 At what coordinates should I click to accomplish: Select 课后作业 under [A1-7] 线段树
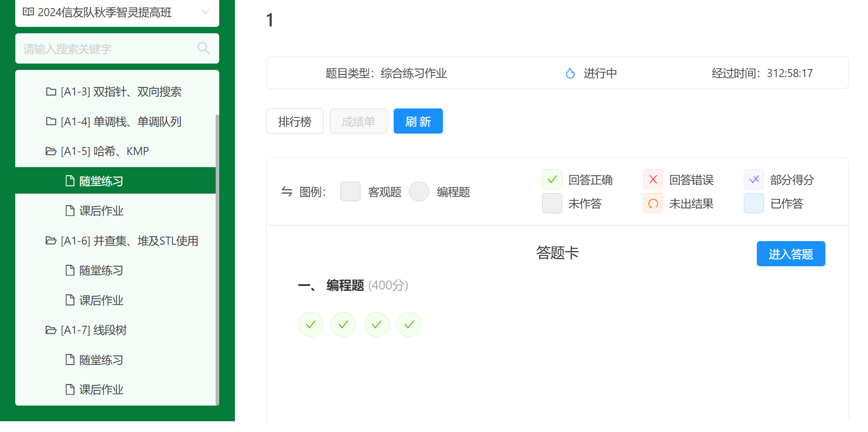[x=101, y=390]
